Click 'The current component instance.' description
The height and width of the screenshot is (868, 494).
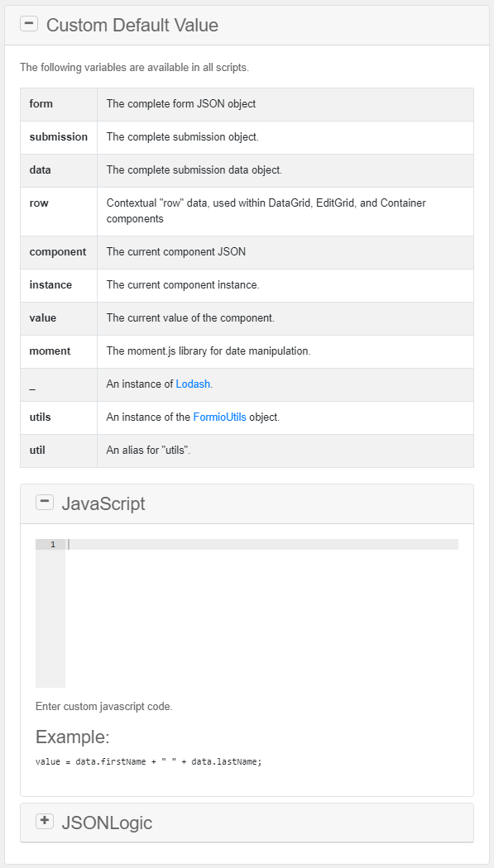[183, 285]
